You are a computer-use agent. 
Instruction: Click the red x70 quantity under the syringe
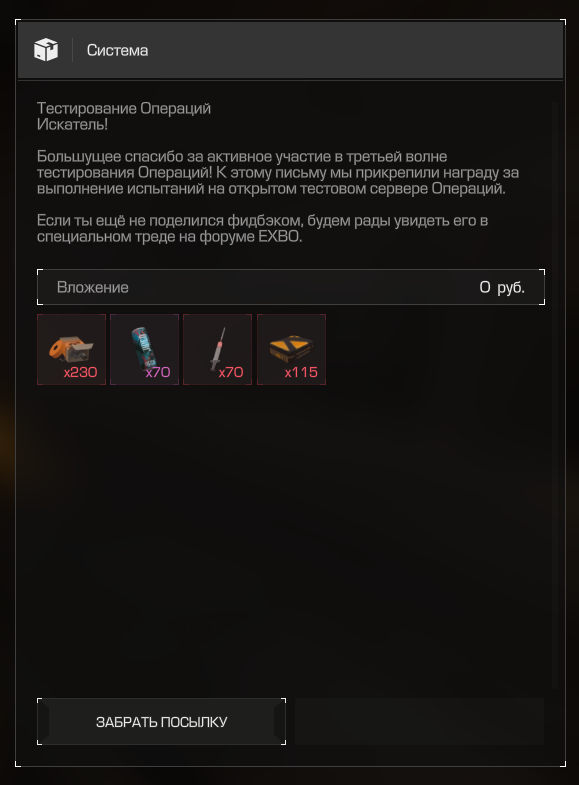click(x=231, y=372)
